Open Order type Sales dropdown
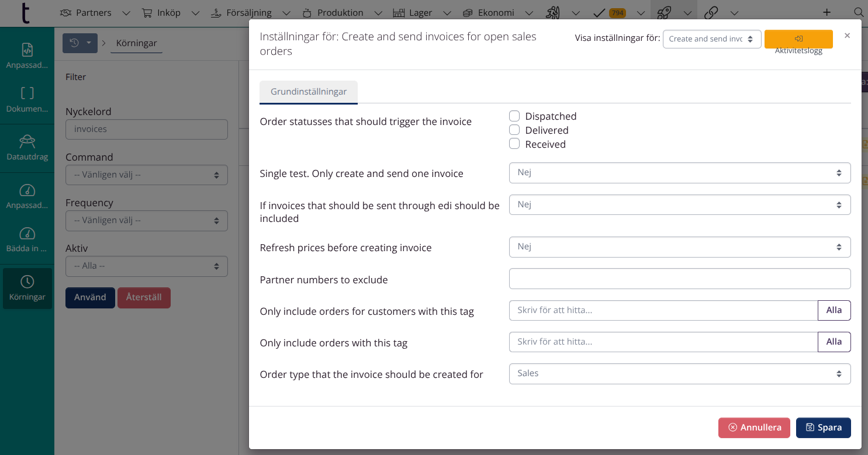This screenshot has width=868, height=455. [679, 374]
